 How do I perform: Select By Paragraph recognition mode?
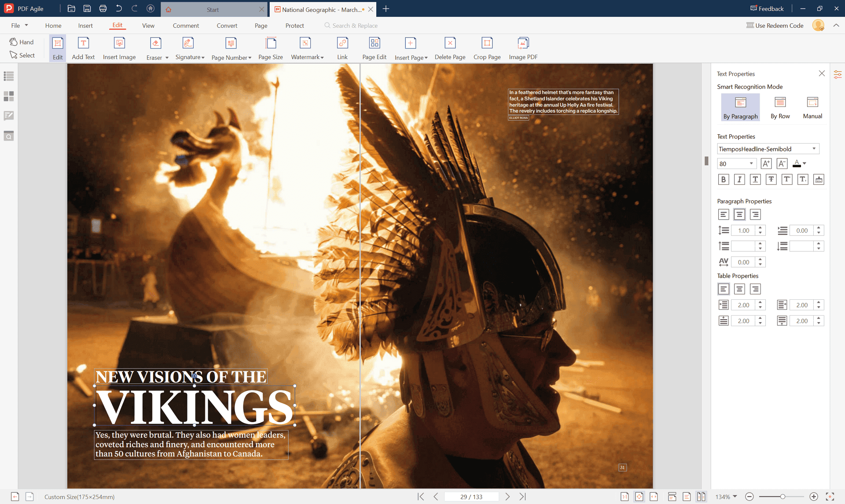click(x=741, y=107)
